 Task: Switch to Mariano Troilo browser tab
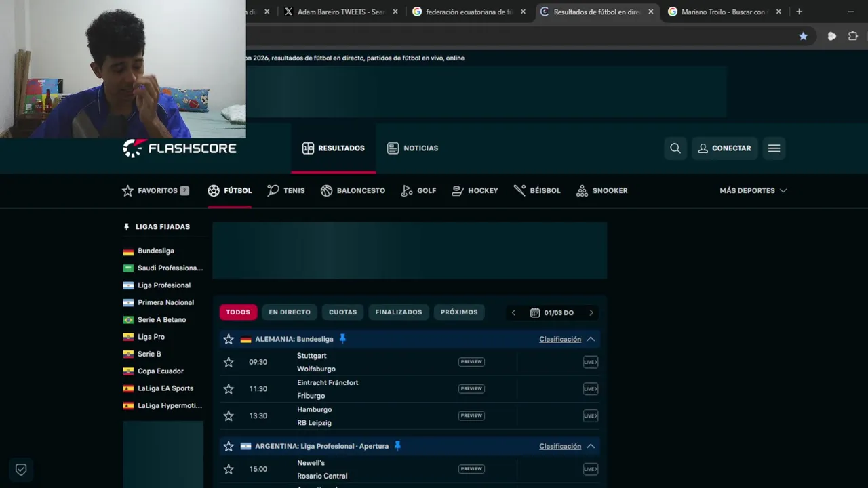click(x=723, y=12)
